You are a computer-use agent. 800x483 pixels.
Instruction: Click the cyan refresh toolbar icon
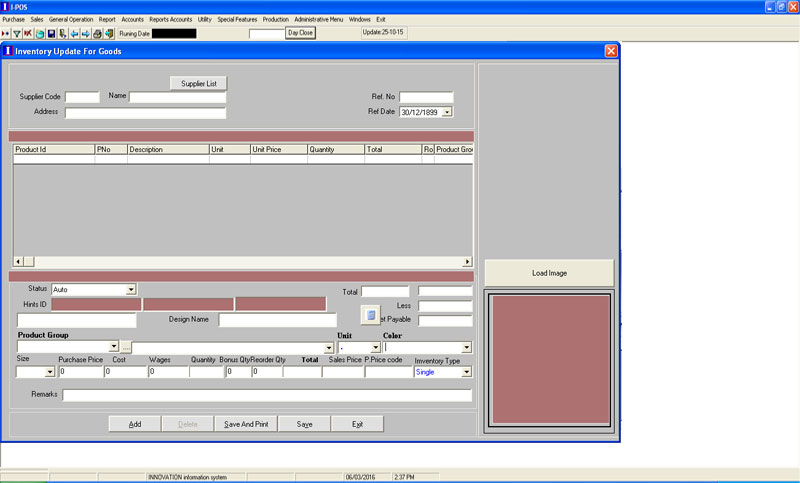(x=40, y=34)
